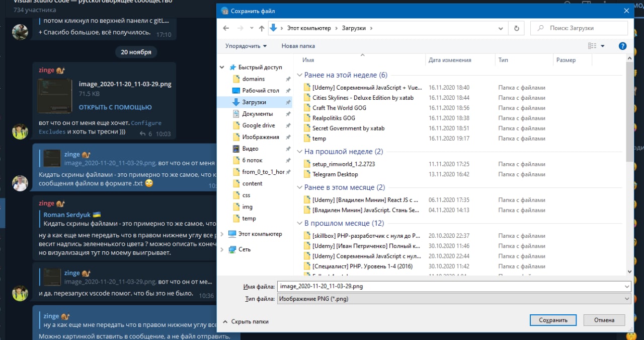Collapse the В прошлом месяце group
644x340 pixels.
click(x=299, y=223)
